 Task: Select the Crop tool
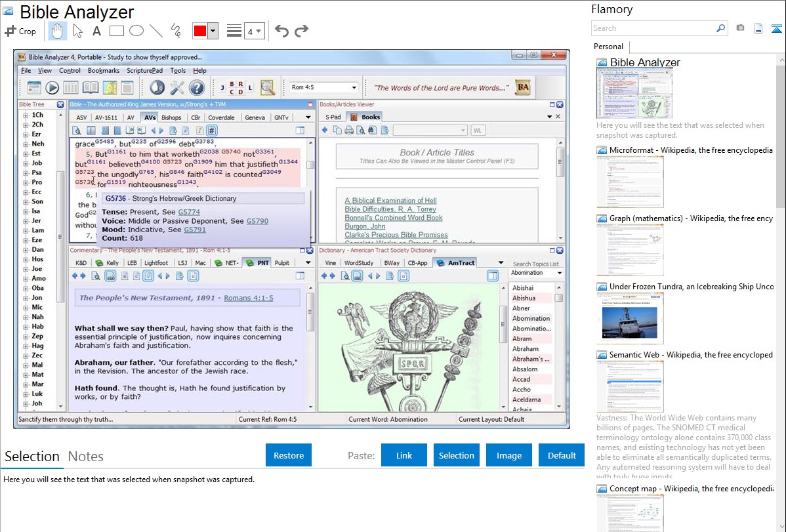(x=20, y=31)
